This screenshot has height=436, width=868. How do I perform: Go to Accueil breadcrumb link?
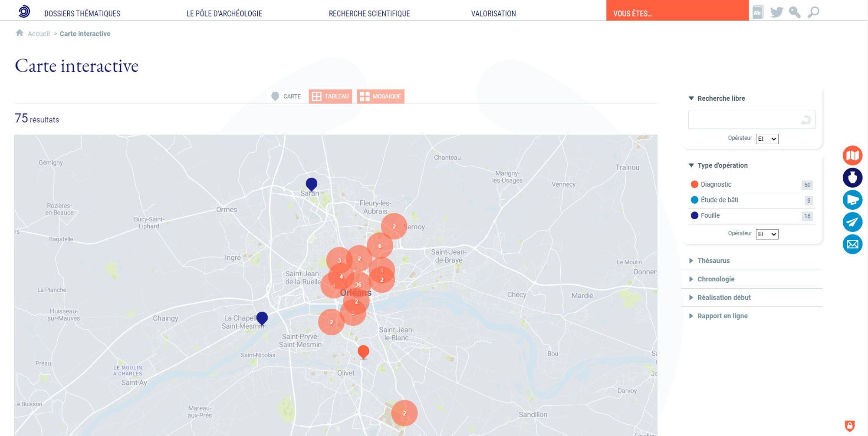pyautogui.click(x=39, y=34)
